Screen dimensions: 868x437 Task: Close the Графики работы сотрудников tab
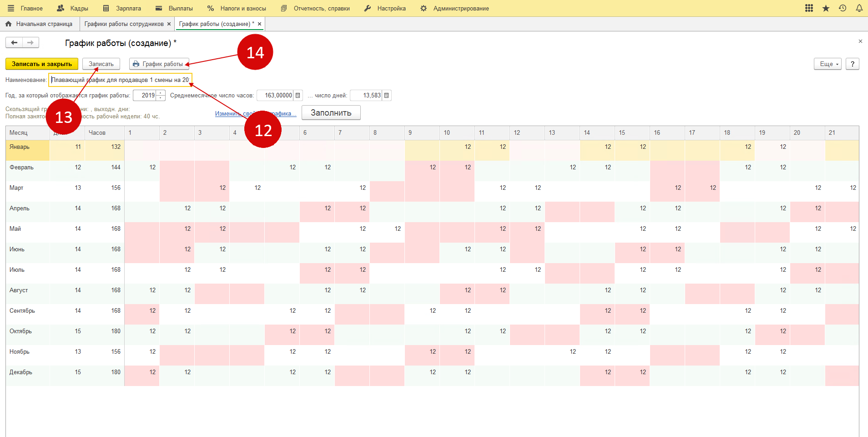[x=169, y=24]
